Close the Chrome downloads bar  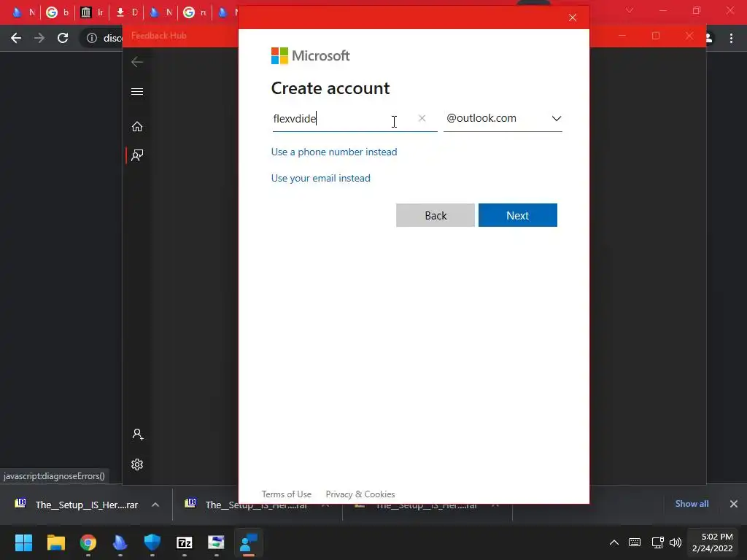[734, 504]
